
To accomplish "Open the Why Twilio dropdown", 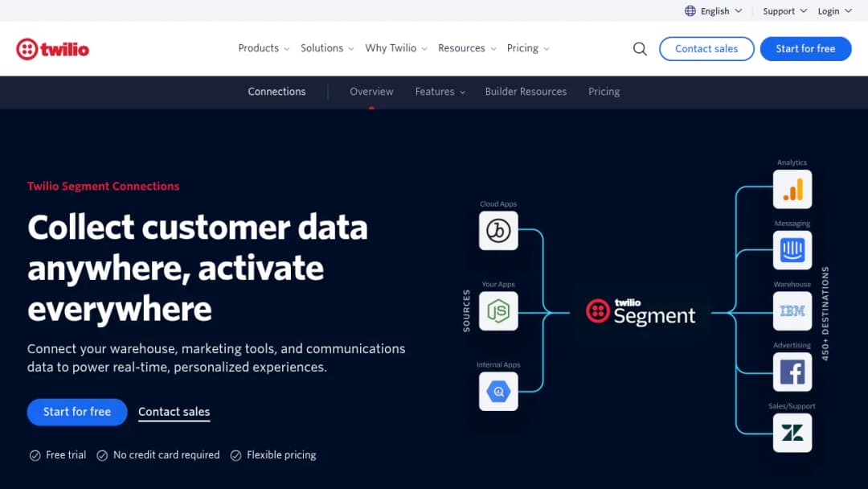I will (x=395, y=48).
